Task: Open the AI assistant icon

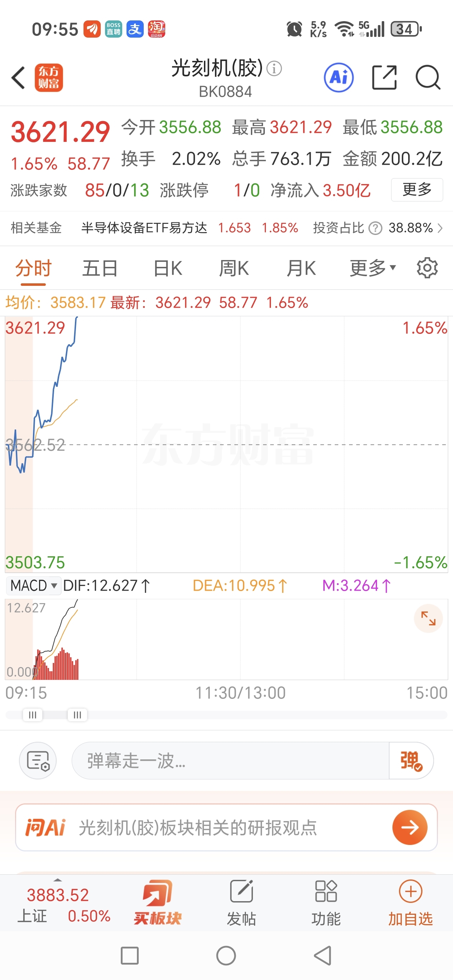Action: 338,78
